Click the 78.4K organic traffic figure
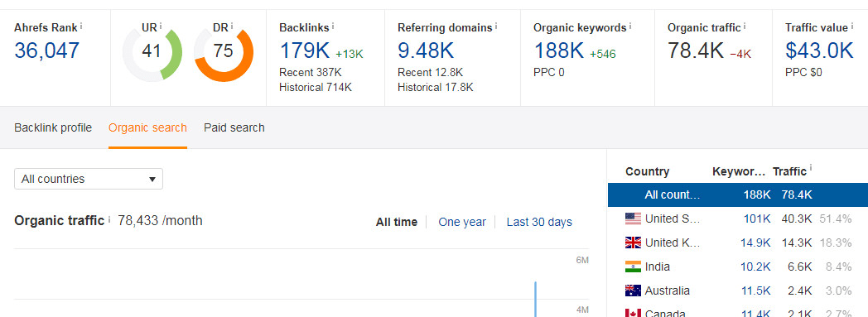 click(x=695, y=50)
